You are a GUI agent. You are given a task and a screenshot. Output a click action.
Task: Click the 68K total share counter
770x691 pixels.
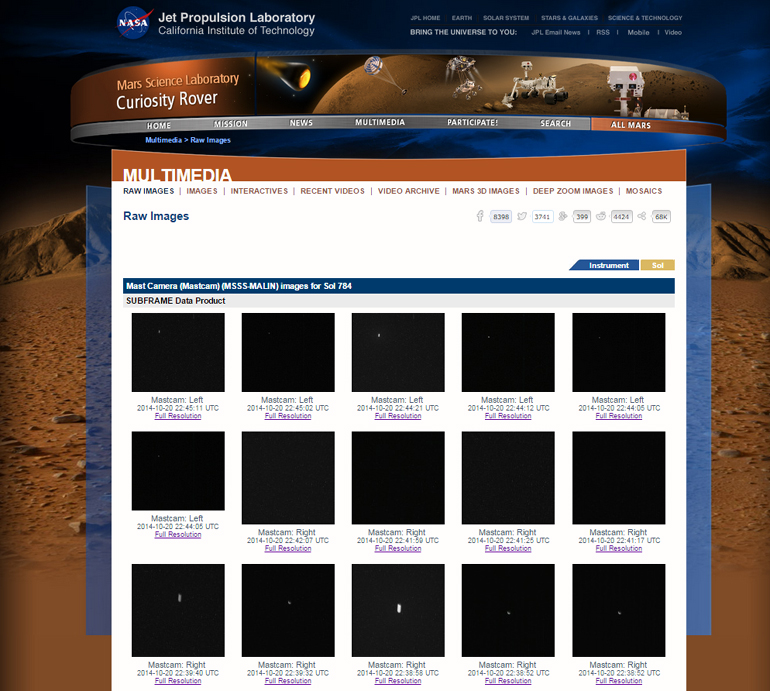[x=661, y=216]
